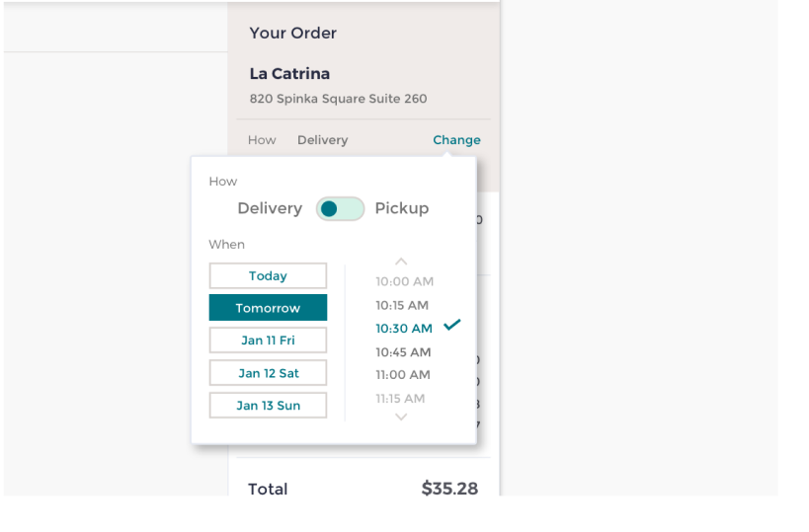Image resolution: width=809 pixels, height=532 pixels.
Task: Toggle the Delivery/Pickup switch
Action: click(x=340, y=208)
